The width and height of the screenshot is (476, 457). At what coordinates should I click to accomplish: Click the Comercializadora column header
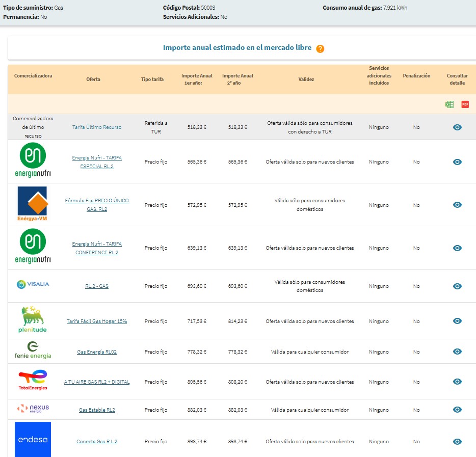[x=33, y=76]
